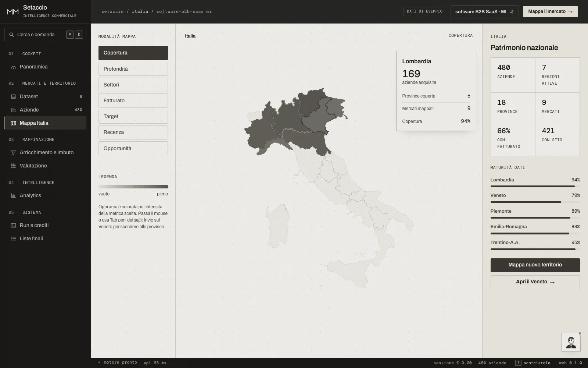The height and width of the screenshot is (368, 588).
Task: Click the K shortcut key badge
Action: [79, 35]
